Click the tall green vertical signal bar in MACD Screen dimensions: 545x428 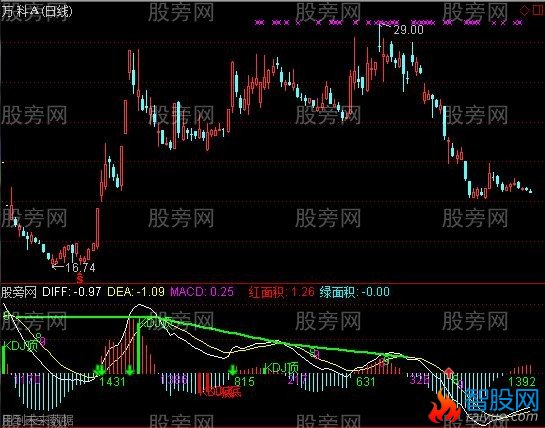pyautogui.click(x=139, y=348)
